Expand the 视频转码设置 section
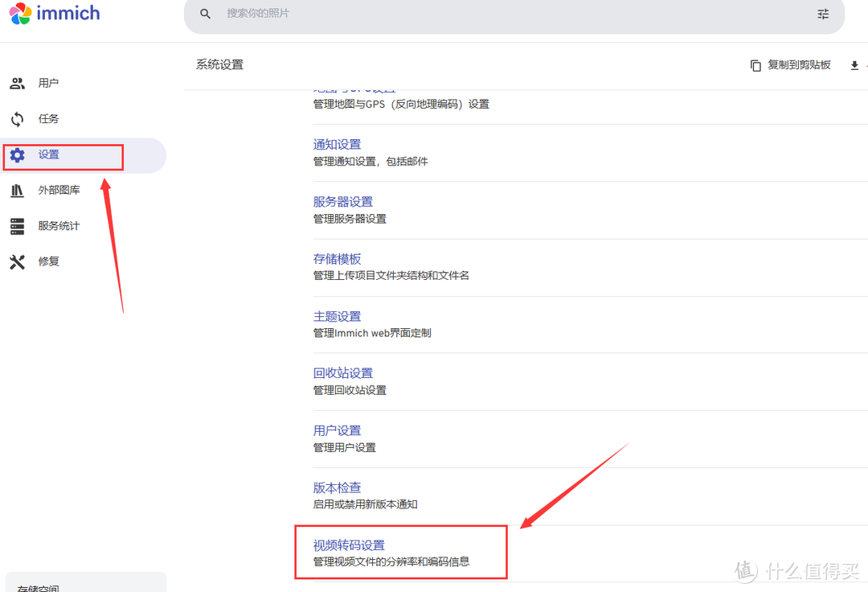This screenshot has width=868, height=592. 349,545
